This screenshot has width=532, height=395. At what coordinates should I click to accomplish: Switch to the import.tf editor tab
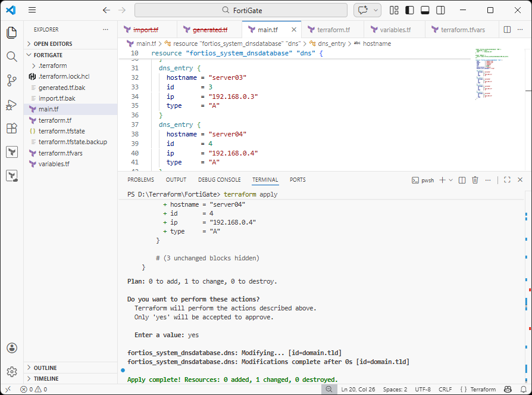(146, 30)
